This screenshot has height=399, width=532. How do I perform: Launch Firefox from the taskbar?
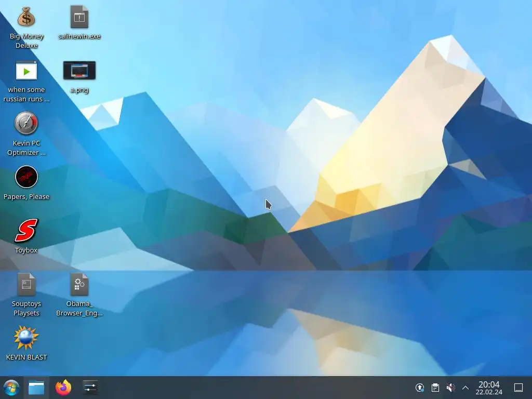[x=63, y=388]
